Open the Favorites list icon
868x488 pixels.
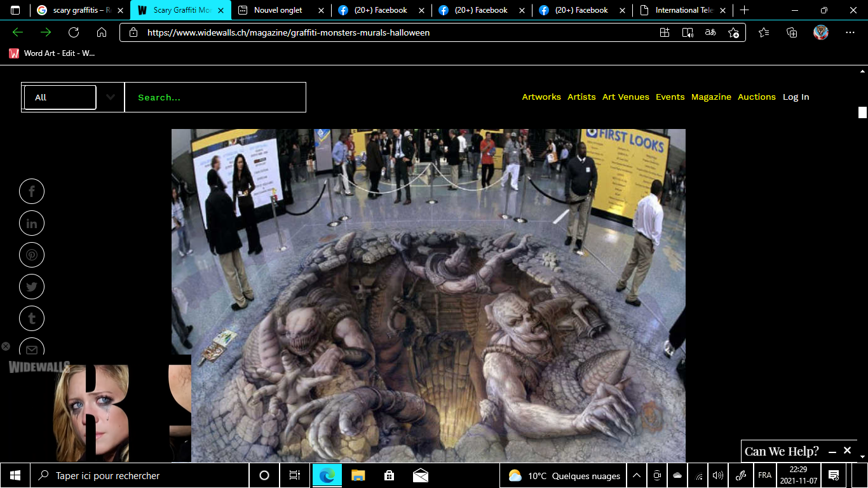(x=764, y=32)
